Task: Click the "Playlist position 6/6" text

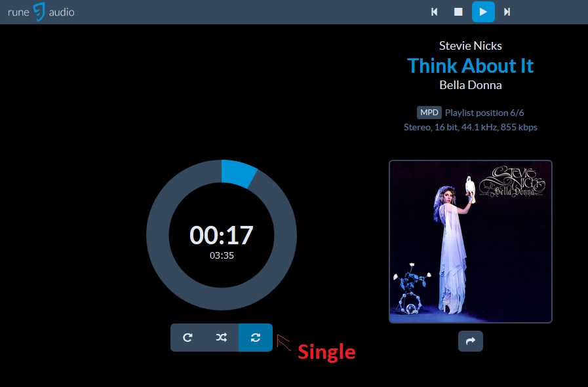Action: (x=484, y=113)
